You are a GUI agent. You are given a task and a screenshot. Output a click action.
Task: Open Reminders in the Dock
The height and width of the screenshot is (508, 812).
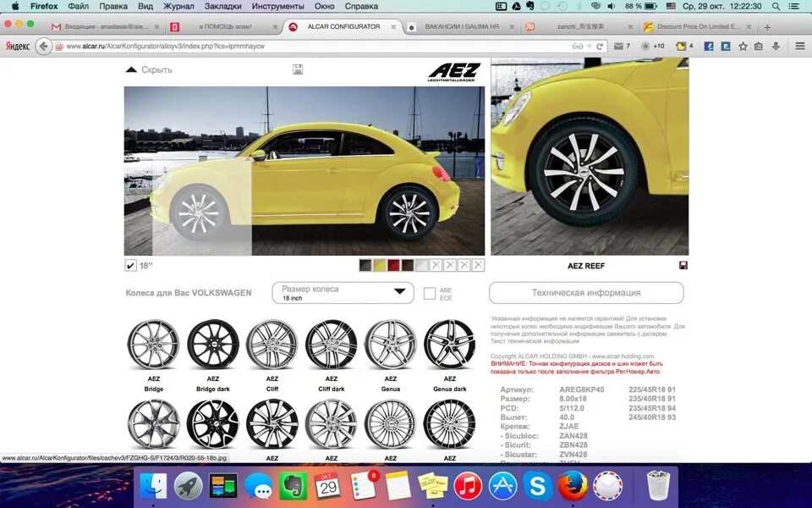[x=364, y=486]
